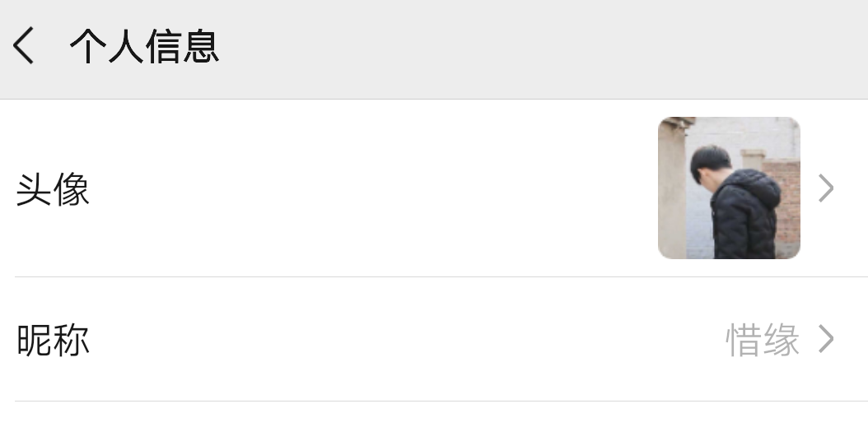Viewport: 868px width, 441px height.
Task: Click the 称 character in nickname label
Action: point(72,340)
